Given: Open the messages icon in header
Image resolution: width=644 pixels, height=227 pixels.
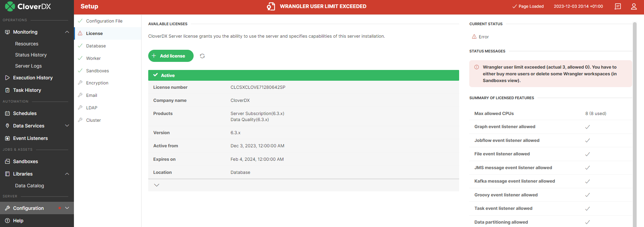Looking at the screenshot, I should (617, 6).
